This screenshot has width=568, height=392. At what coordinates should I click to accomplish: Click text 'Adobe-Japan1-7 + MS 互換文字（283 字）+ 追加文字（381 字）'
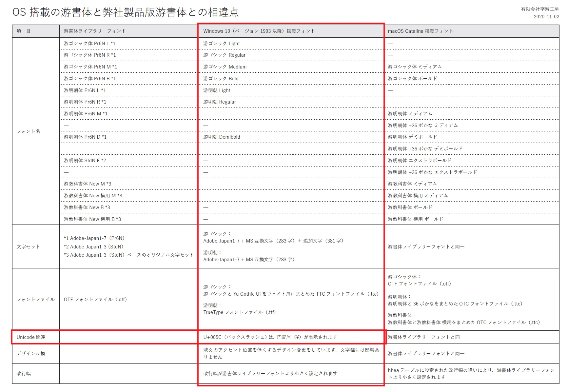coord(273,241)
